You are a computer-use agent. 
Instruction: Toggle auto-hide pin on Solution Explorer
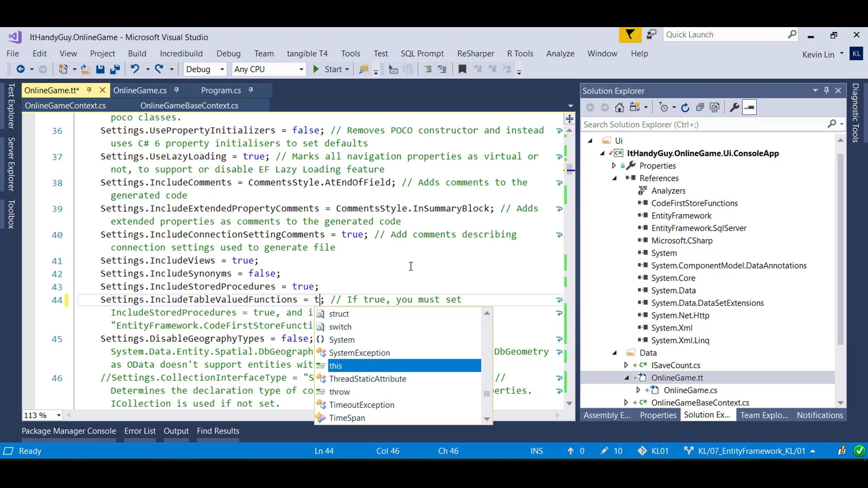pyautogui.click(x=826, y=90)
